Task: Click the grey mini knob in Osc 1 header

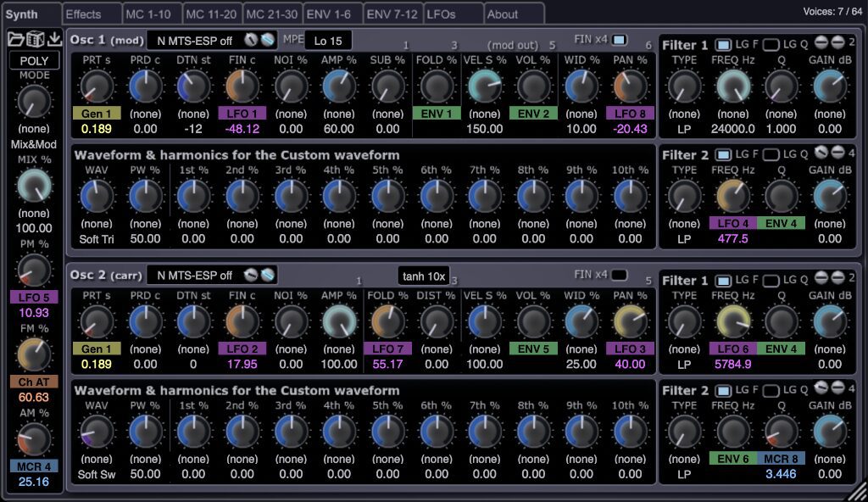Action: click(251, 40)
